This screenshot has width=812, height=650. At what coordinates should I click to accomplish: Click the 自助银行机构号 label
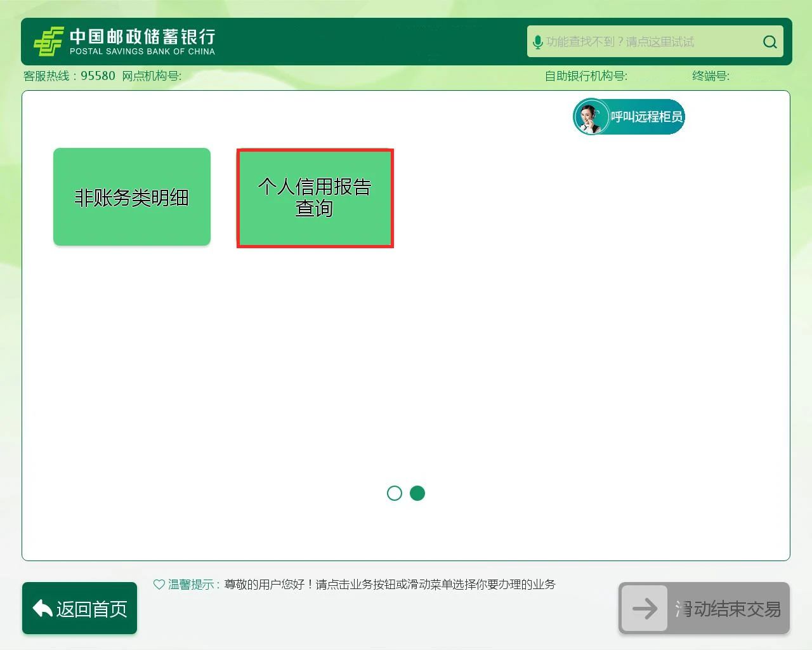(586, 76)
